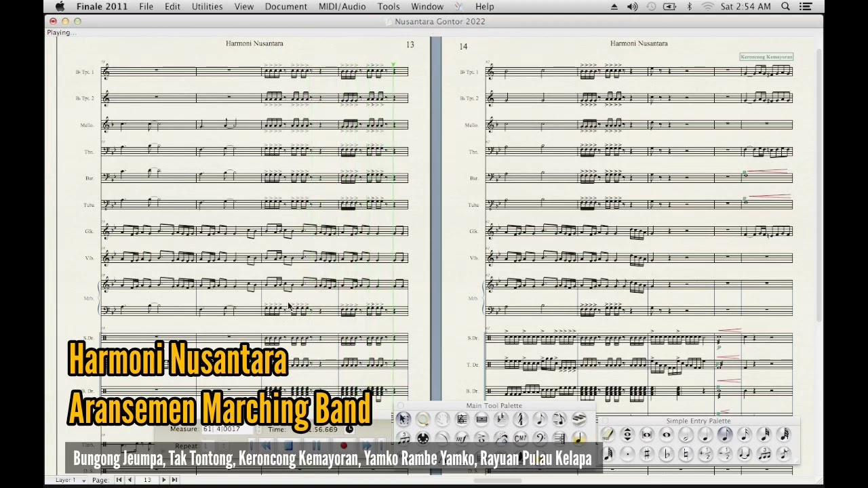Click the half step down tool
The width and height of the screenshot is (868, 488).
click(725, 454)
